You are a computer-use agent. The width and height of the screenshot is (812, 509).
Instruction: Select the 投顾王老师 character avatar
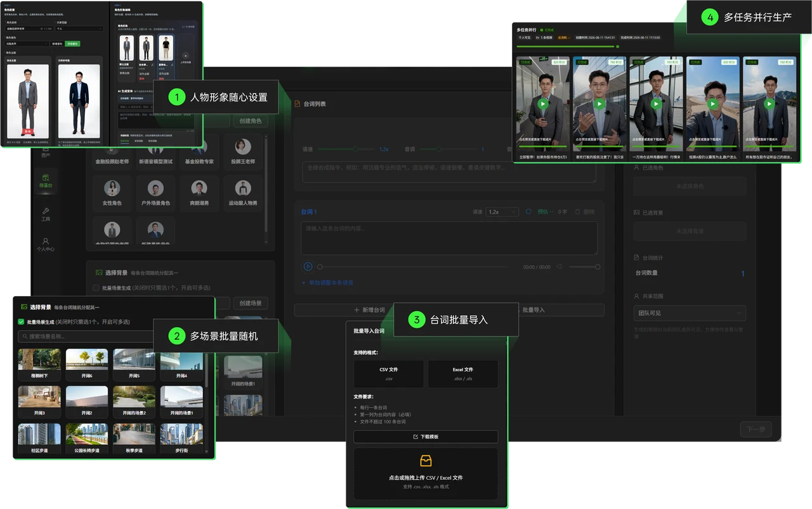(x=243, y=146)
